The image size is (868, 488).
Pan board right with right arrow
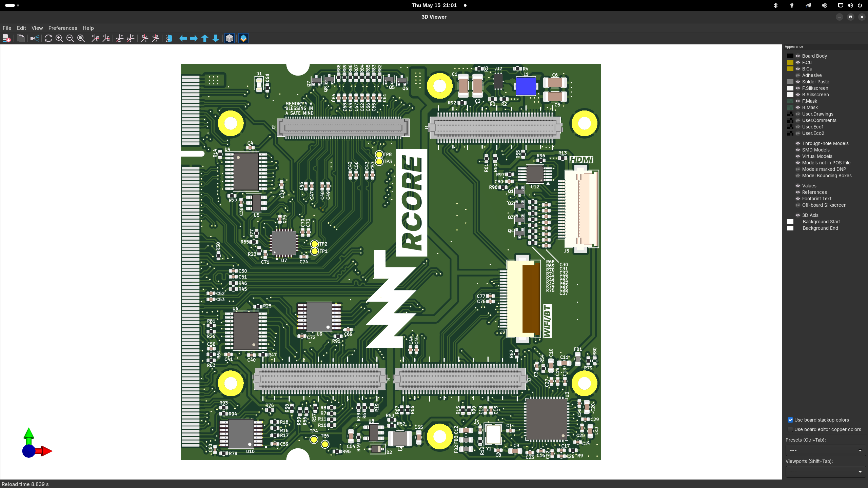pyautogui.click(x=194, y=38)
